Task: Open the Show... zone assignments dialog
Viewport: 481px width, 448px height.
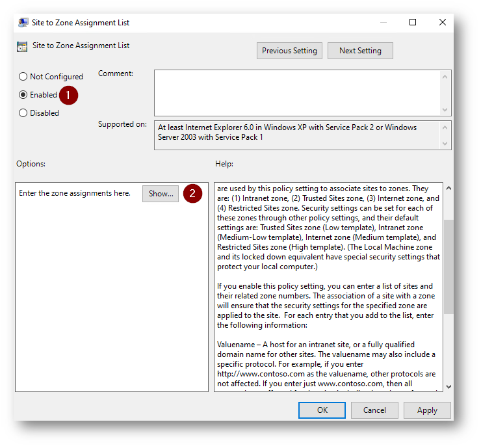Action: (161, 194)
